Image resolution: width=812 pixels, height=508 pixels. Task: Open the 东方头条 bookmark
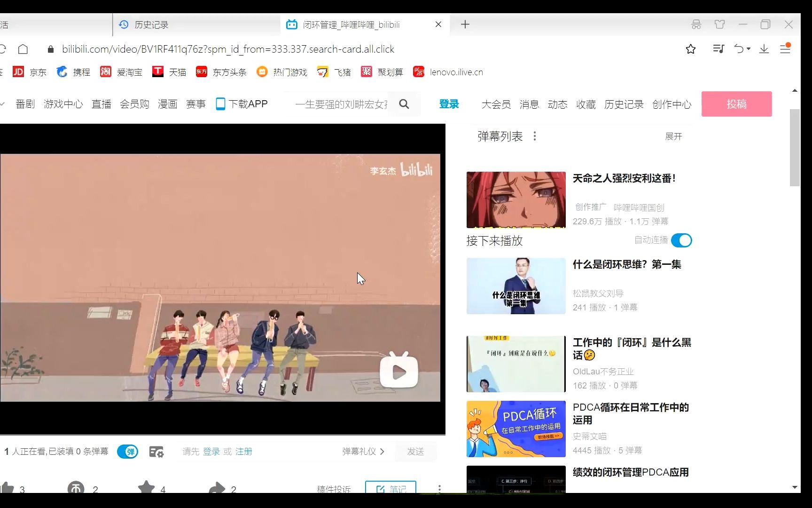[x=221, y=72]
